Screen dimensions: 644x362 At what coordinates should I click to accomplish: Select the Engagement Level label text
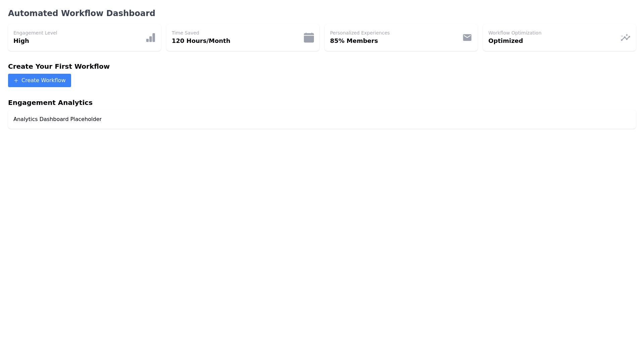pos(35,33)
